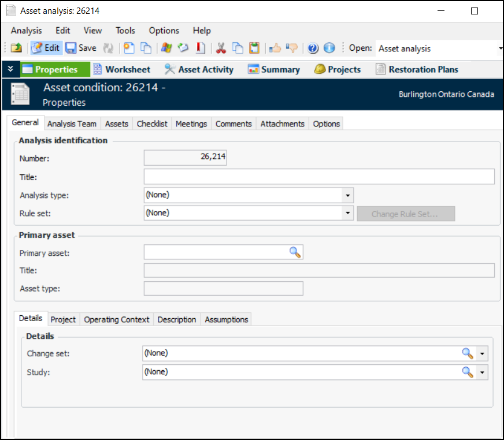Click the Paste clipboard icon
This screenshot has width=504, height=440.
pos(254,49)
